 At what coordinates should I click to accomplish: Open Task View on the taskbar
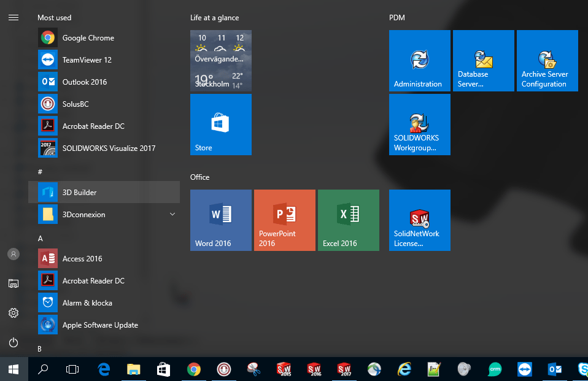pos(72,369)
